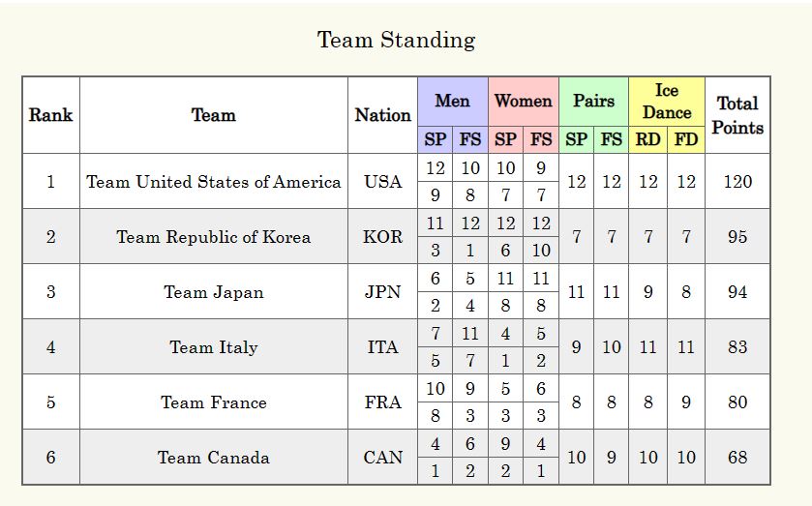Image resolution: width=812 pixels, height=506 pixels.
Task: Select the KOR nation code
Action: [382, 237]
